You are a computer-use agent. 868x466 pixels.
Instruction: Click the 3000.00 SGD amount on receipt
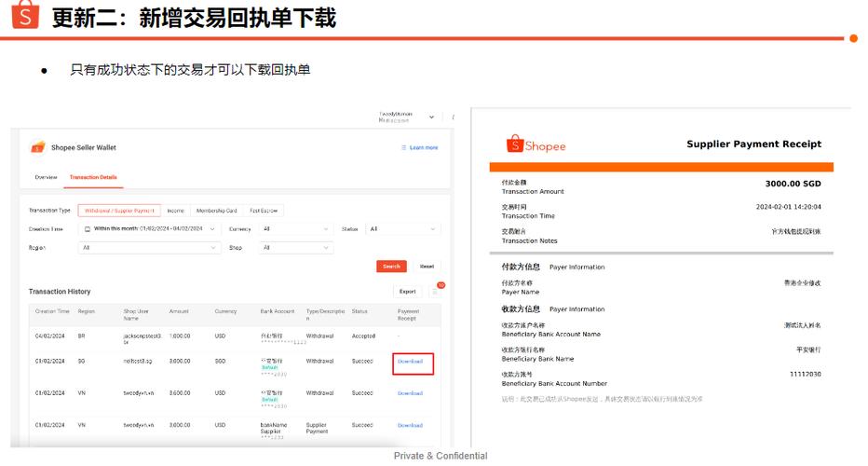(793, 184)
